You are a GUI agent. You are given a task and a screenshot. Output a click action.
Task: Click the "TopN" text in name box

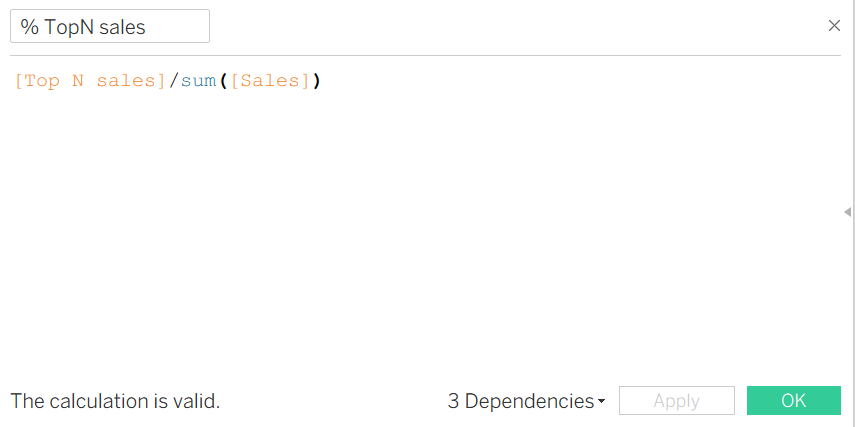[67, 27]
